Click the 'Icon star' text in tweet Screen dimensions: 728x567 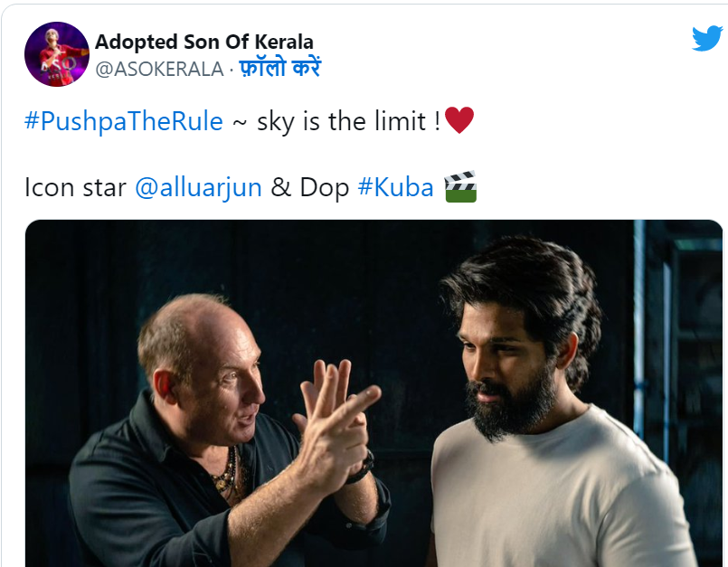(x=75, y=187)
